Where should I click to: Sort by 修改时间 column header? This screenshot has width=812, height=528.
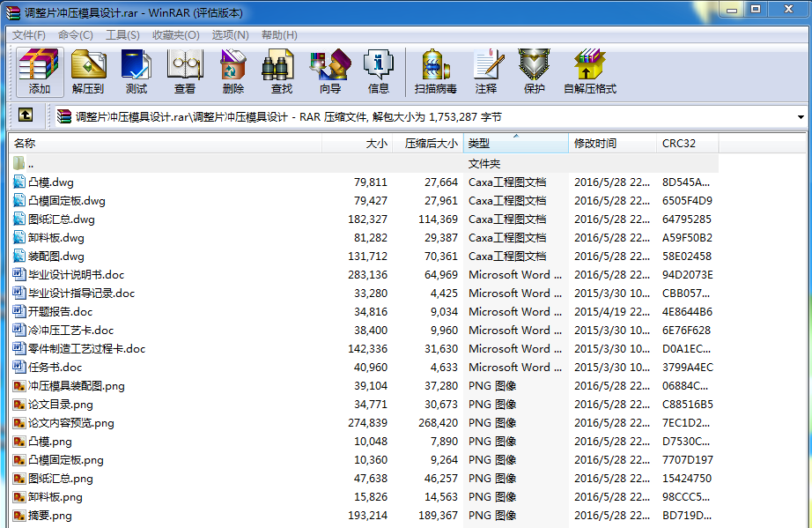[x=613, y=143]
